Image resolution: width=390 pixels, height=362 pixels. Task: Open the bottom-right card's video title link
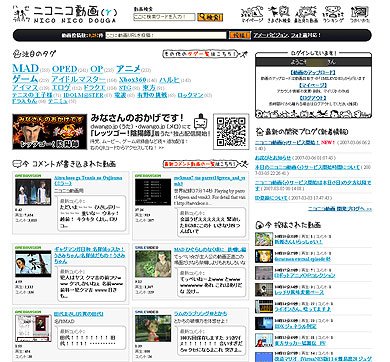tap(200, 313)
